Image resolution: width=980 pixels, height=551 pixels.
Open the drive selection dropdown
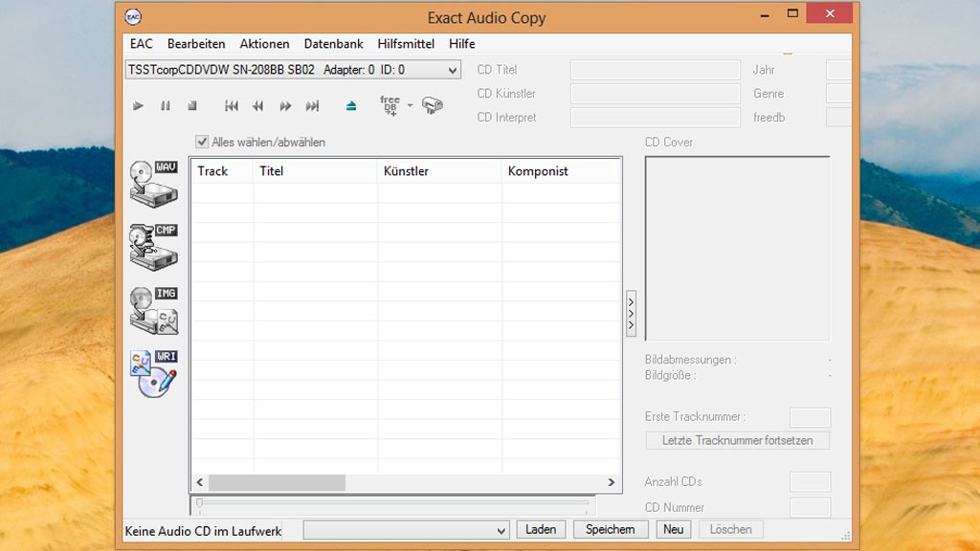click(453, 69)
